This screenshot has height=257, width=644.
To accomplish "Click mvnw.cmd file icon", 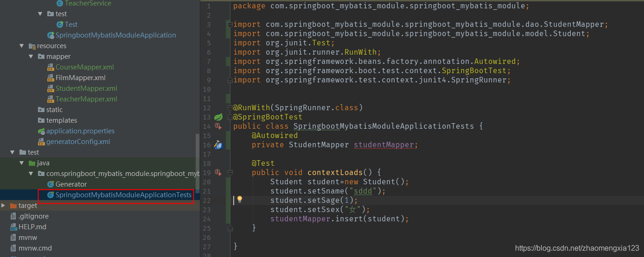I will (14, 248).
